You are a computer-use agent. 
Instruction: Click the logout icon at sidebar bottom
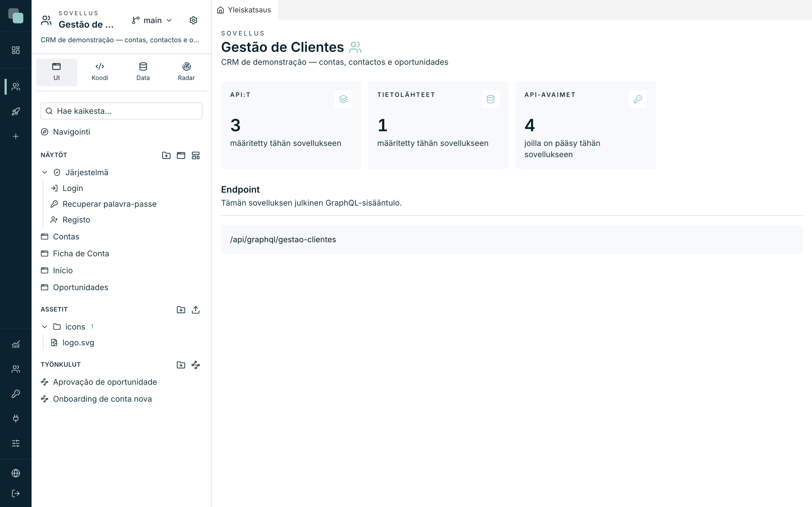coord(16,493)
